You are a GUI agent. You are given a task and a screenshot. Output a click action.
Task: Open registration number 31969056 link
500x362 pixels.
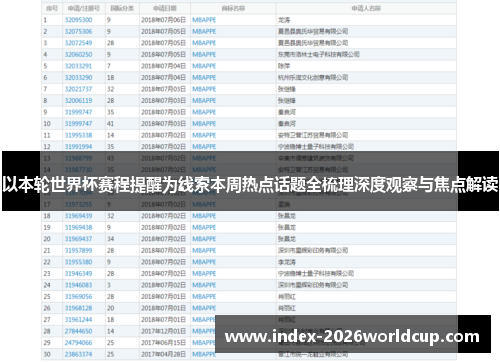78,297
